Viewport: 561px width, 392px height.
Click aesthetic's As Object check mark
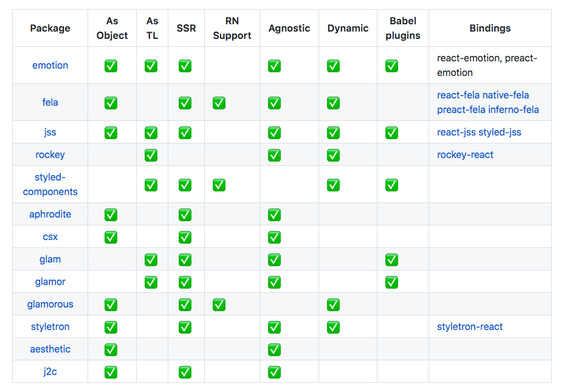(111, 350)
